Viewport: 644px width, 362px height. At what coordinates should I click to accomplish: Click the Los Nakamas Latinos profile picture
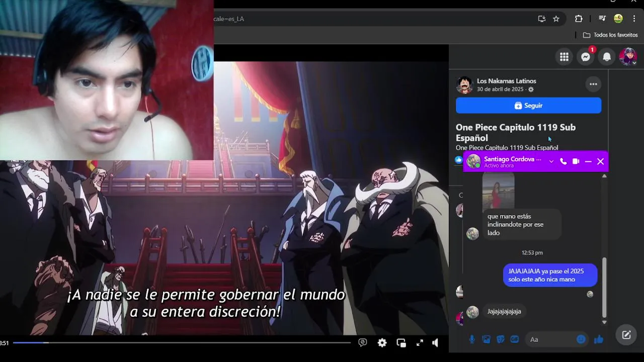click(464, 85)
